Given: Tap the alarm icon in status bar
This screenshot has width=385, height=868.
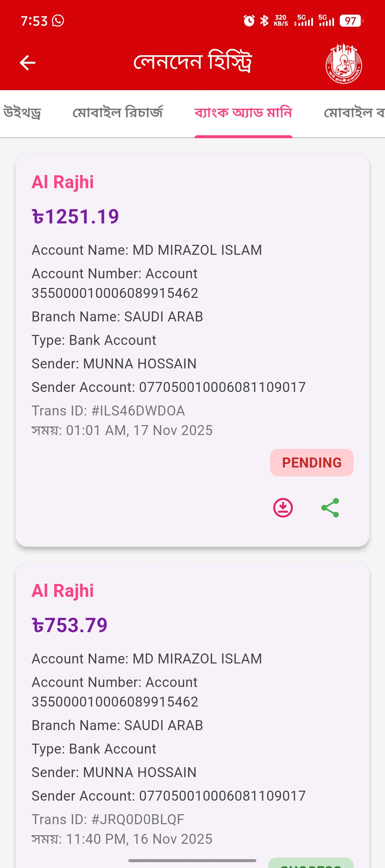Looking at the screenshot, I should pos(249,21).
